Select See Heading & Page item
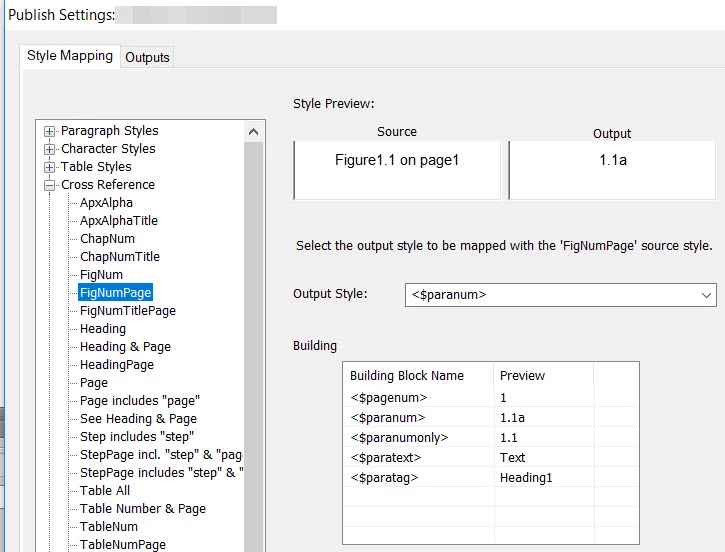The width and height of the screenshot is (725, 552). [138, 419]
